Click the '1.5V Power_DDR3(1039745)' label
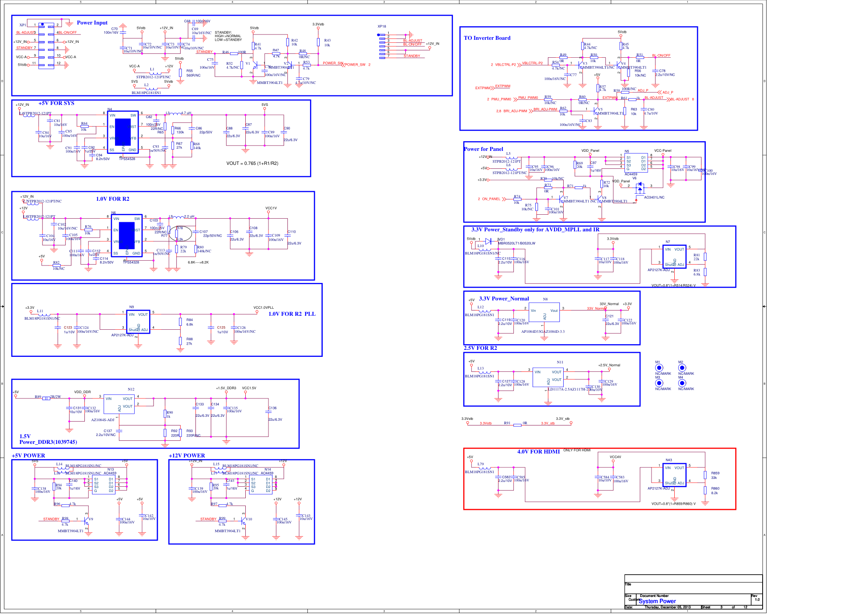This screenshot has width=868, height=614. pos(48,439)
